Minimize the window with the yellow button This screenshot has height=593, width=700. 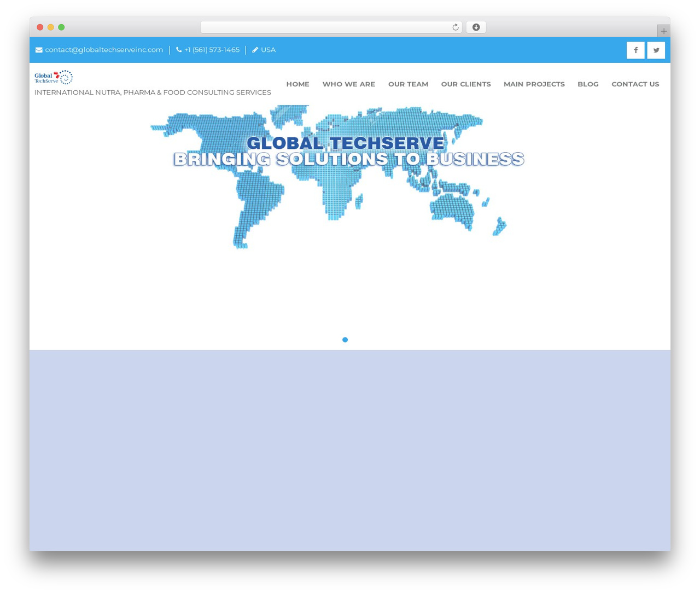tap(51, 27)
